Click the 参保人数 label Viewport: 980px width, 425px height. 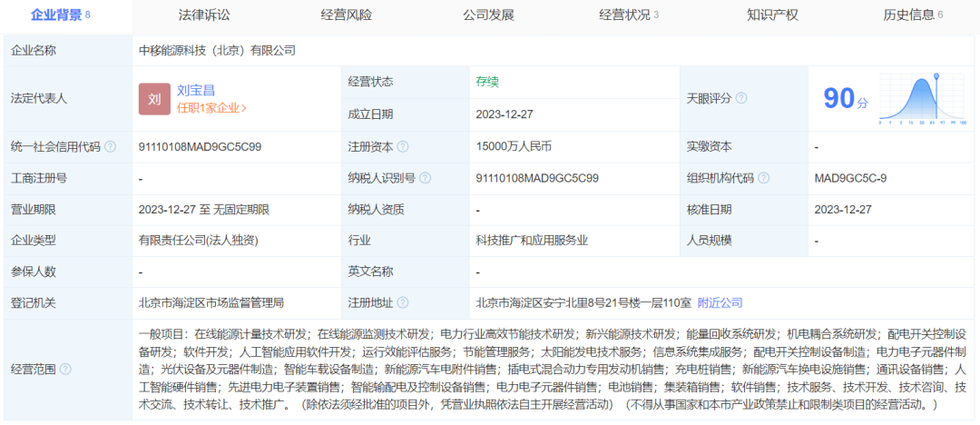pos(34,272)
